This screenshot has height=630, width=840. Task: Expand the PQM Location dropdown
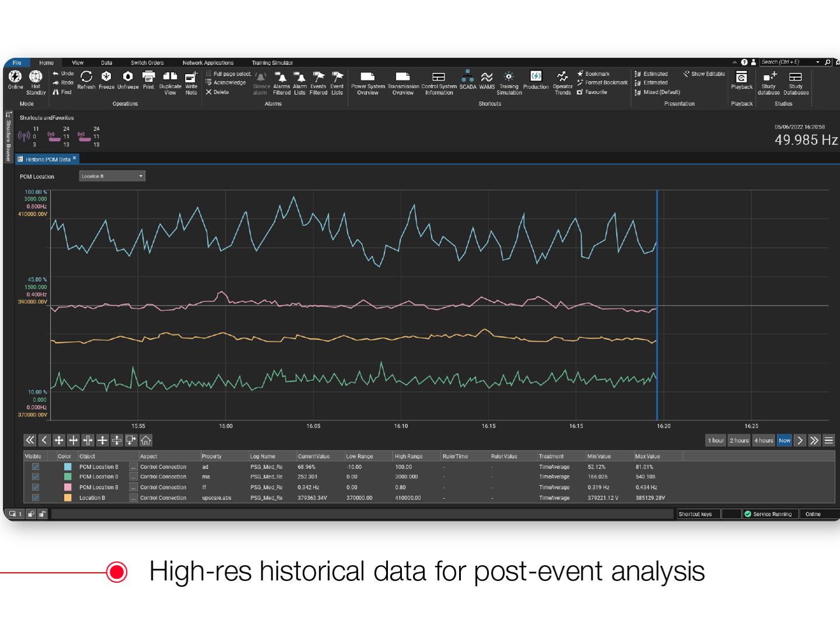pos(141,176)
